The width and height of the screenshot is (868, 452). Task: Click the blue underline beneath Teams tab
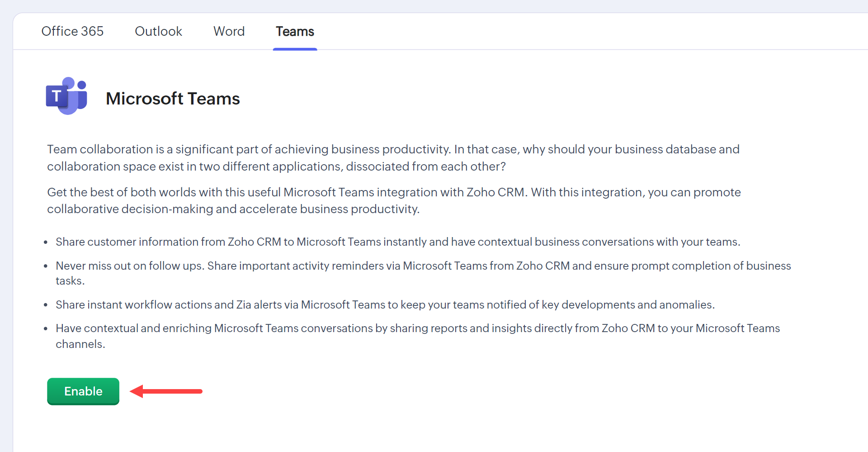tap(295, 49)
